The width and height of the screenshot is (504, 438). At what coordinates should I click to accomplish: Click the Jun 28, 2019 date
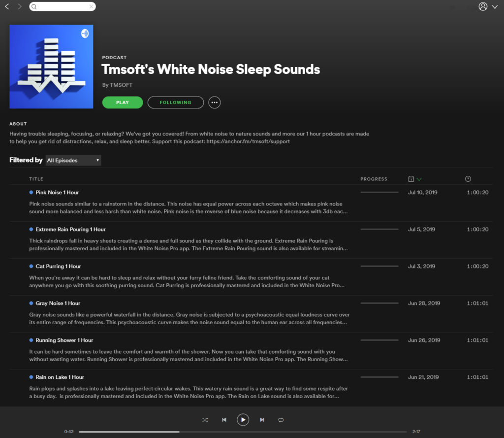coord(424,303)
